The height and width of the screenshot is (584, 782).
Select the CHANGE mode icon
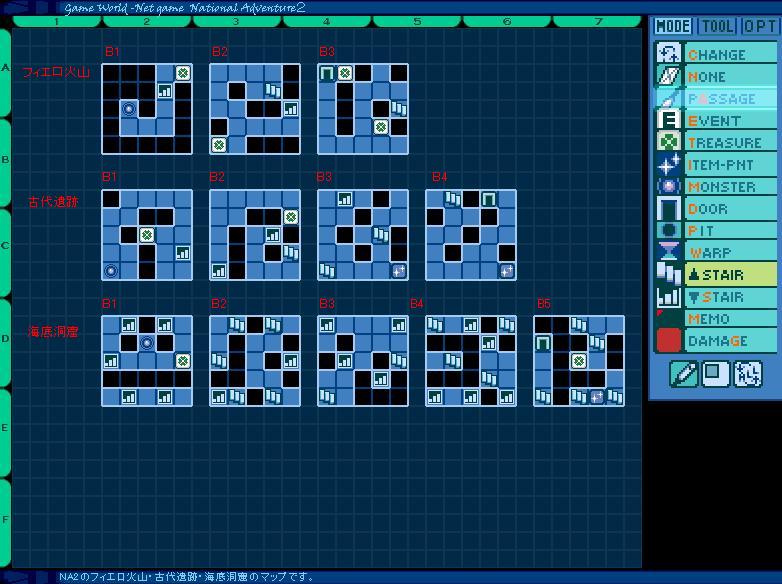click(668, 53)
